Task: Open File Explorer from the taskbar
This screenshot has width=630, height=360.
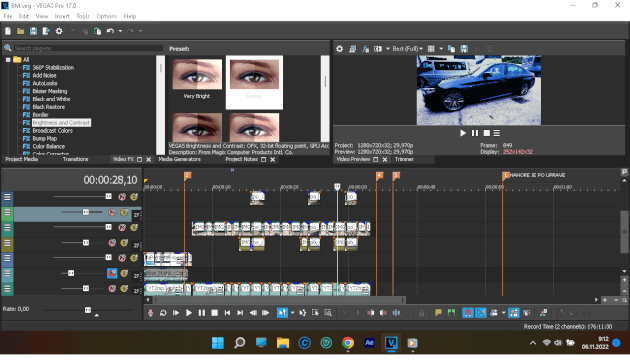Action: click(x=283, y=343)
